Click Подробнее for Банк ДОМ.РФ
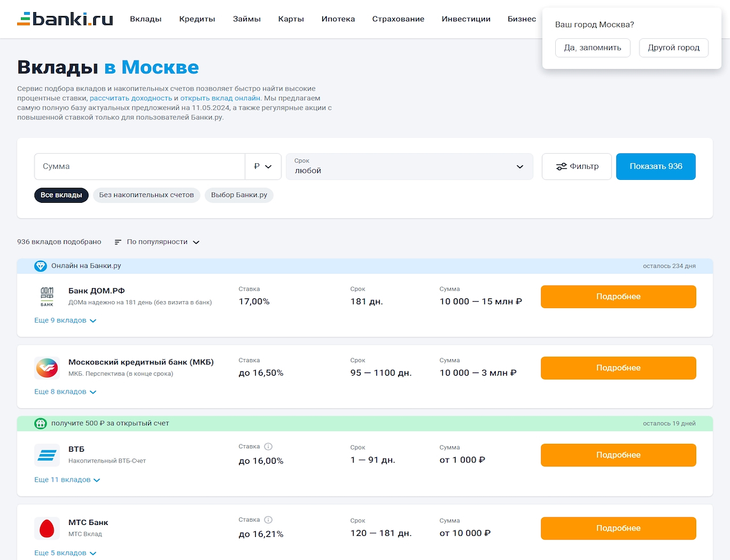This screenshot has height=560, width=730. (618, 297)
